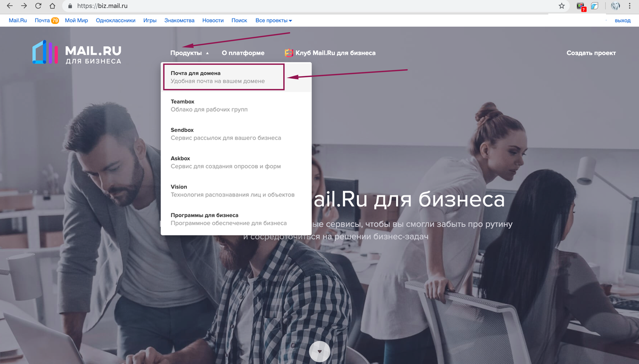Image resolution: width=639 pixels, height=364 pixels.
Task: Expand the Все проекты dropdown
Action: coord(274,21)
